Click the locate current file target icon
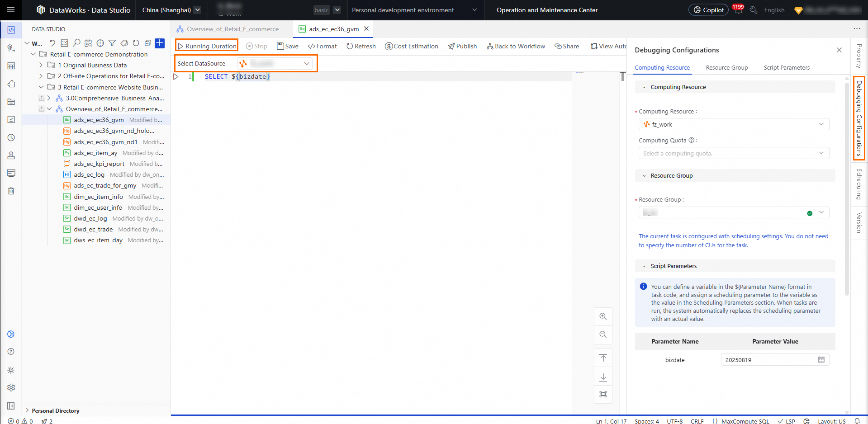The image size is (868, 424). (x=100, y=43)
